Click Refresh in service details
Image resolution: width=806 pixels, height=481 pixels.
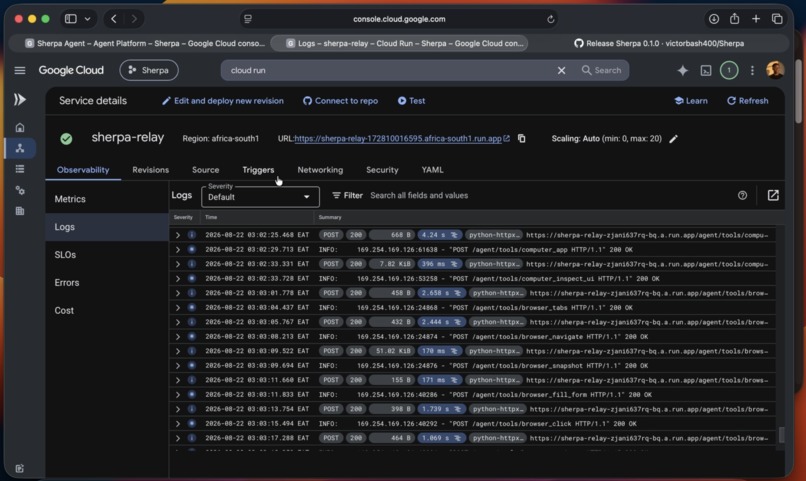point(747,101)
